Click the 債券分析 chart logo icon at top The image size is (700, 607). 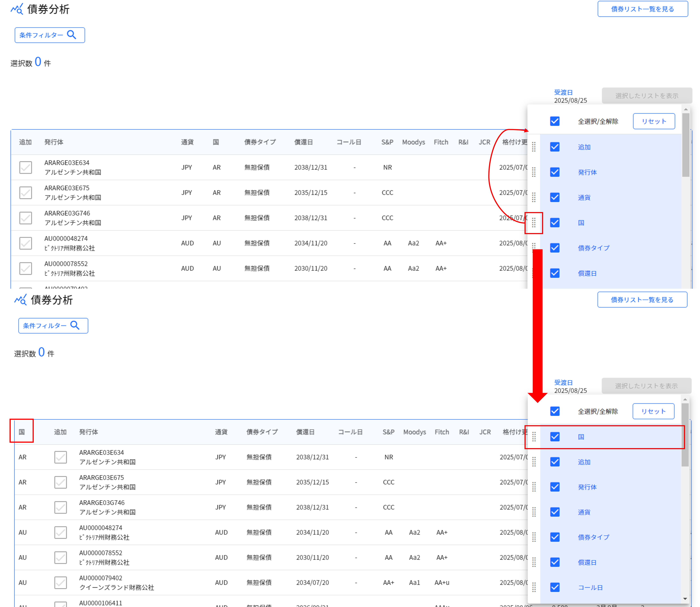tap(17, 9)
